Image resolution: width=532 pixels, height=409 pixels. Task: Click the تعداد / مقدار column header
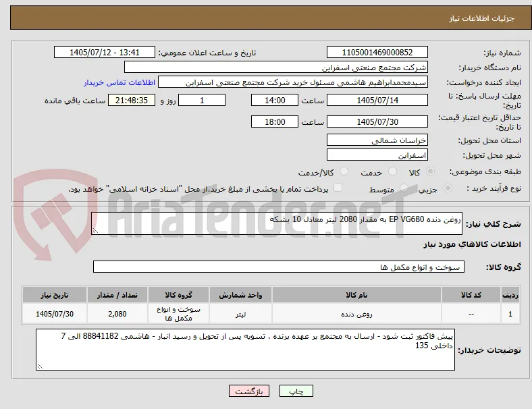coord(117,295)
